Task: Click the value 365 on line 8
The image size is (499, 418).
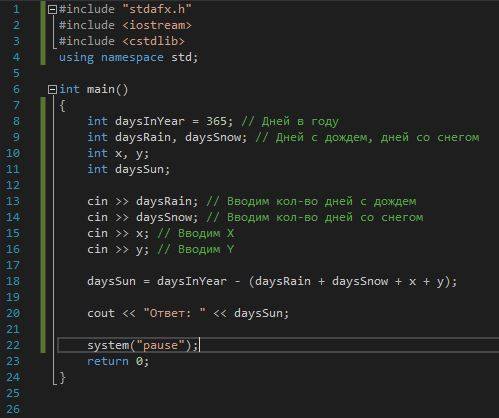Action: 216,121
